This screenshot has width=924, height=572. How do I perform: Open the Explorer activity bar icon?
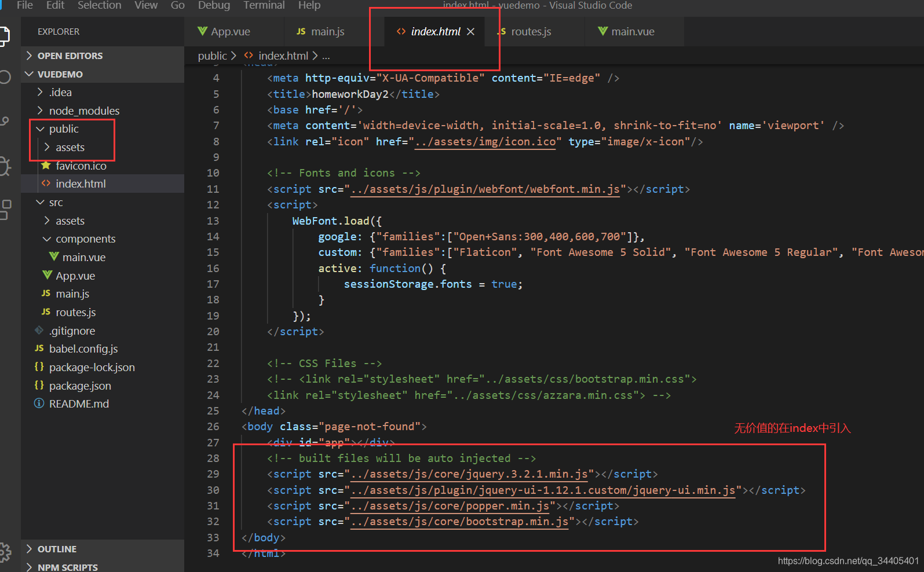(4, 36)
